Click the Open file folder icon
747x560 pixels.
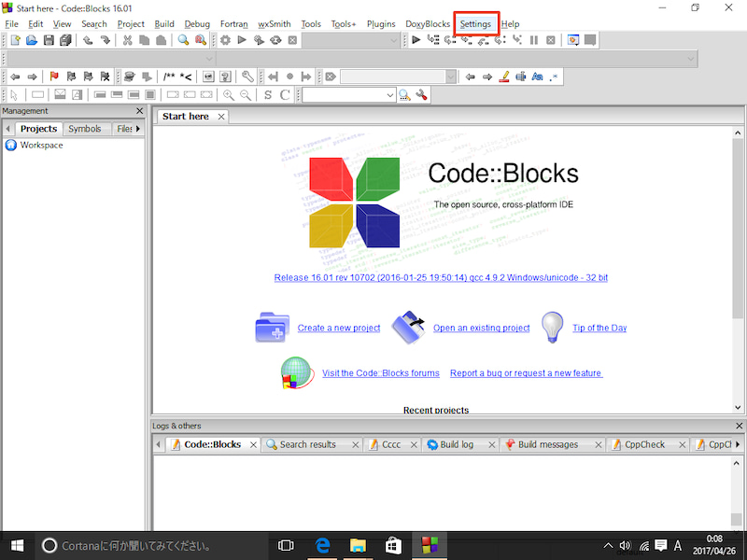coord(32,40)
